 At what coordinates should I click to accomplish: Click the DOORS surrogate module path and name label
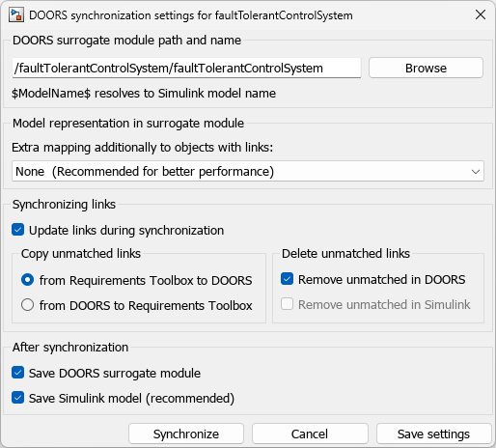tap(126, 41)
